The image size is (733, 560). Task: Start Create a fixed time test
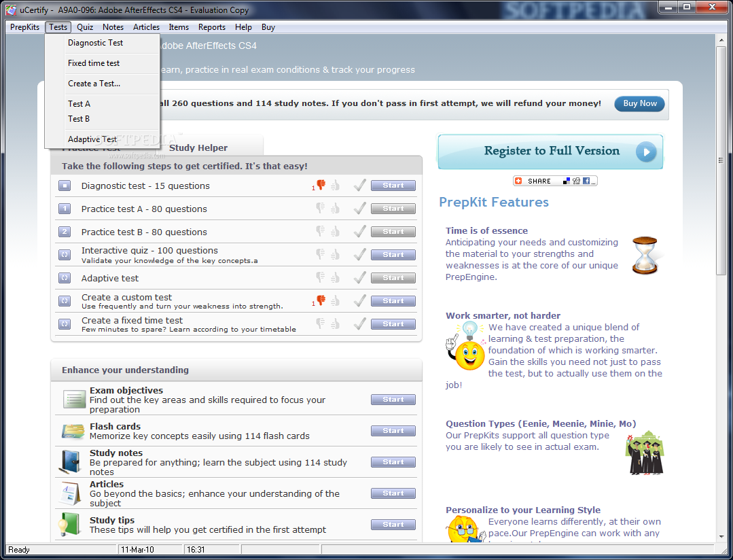point(393,323)
